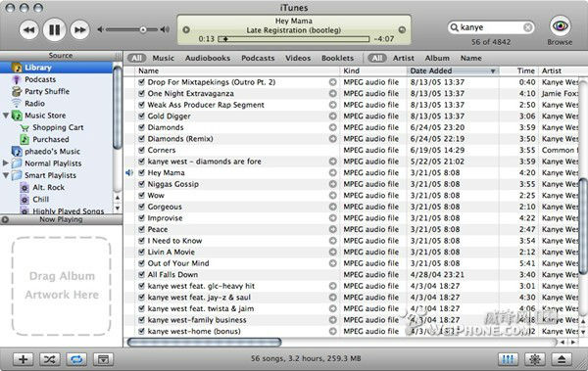Filter results by Audiobooks

[208, 58]
